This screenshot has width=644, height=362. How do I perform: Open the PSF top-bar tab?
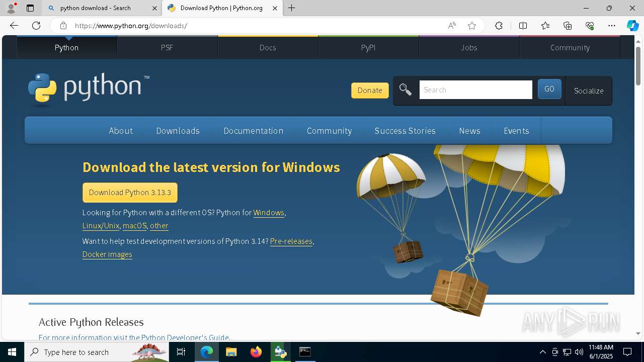tap(167, 47)
